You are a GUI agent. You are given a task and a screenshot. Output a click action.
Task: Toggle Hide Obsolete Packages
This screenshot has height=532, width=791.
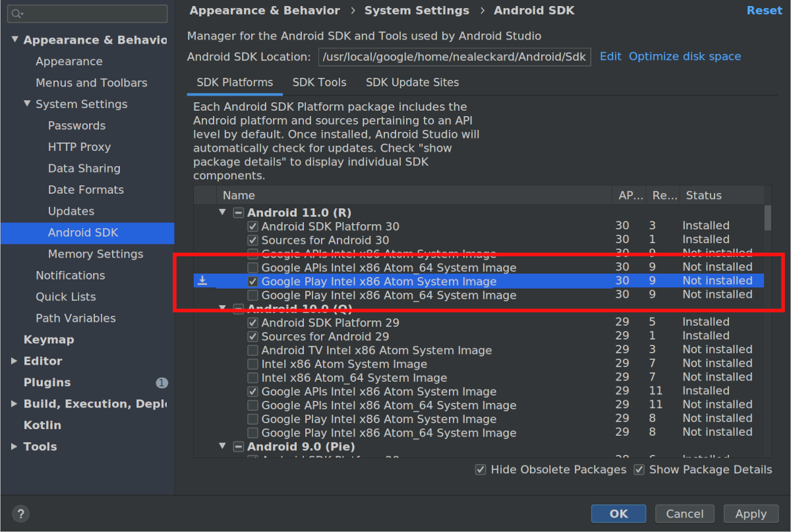click(481, 469)
